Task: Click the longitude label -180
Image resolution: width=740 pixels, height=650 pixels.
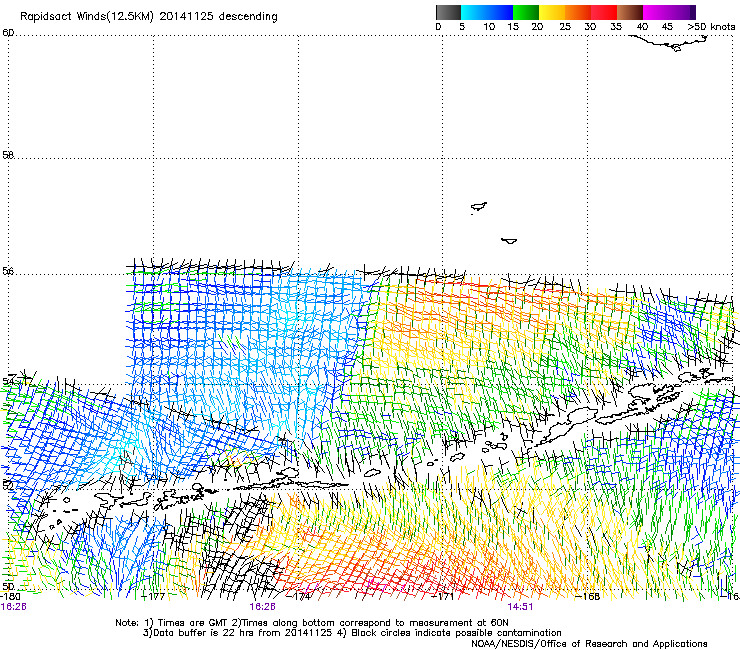Action: pyautogui.click(x=10, y=597)
